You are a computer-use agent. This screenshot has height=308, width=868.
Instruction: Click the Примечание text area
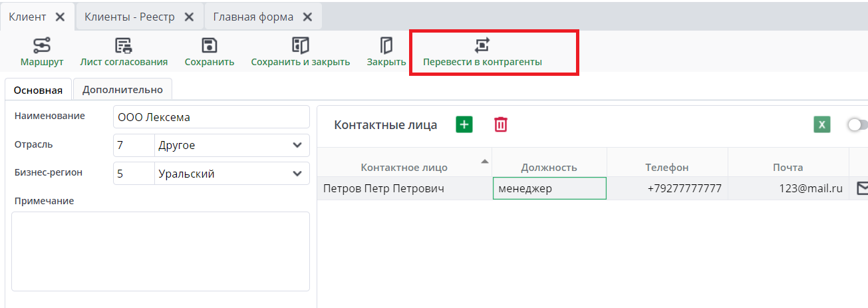point(160,251)
